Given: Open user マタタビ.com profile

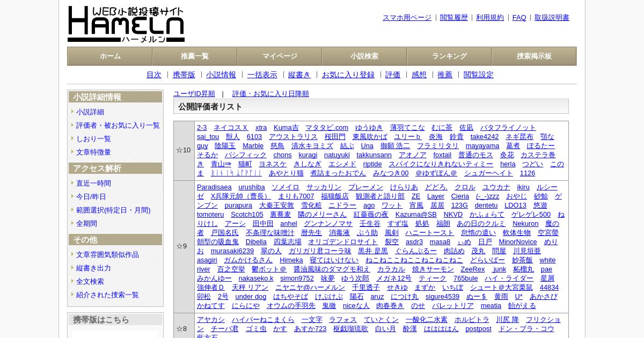Looking at the screenshot, I should [x=327, y=128].
